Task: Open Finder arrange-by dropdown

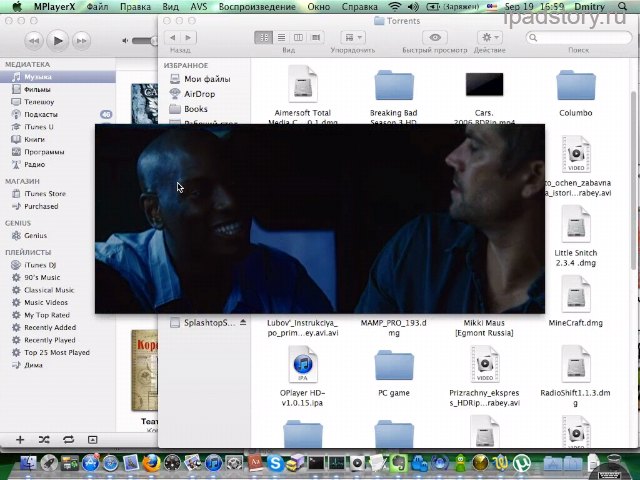Action: pyautogui.click(x=353, y=38)
